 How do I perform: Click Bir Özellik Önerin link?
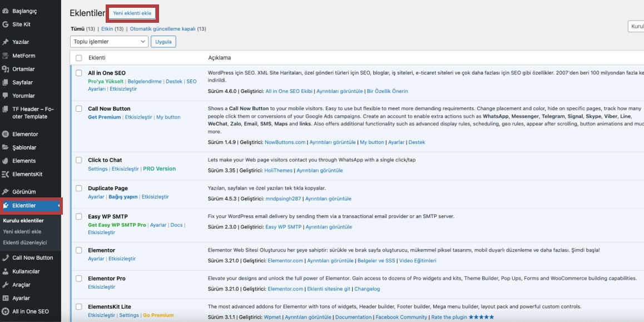click(387, 91)
